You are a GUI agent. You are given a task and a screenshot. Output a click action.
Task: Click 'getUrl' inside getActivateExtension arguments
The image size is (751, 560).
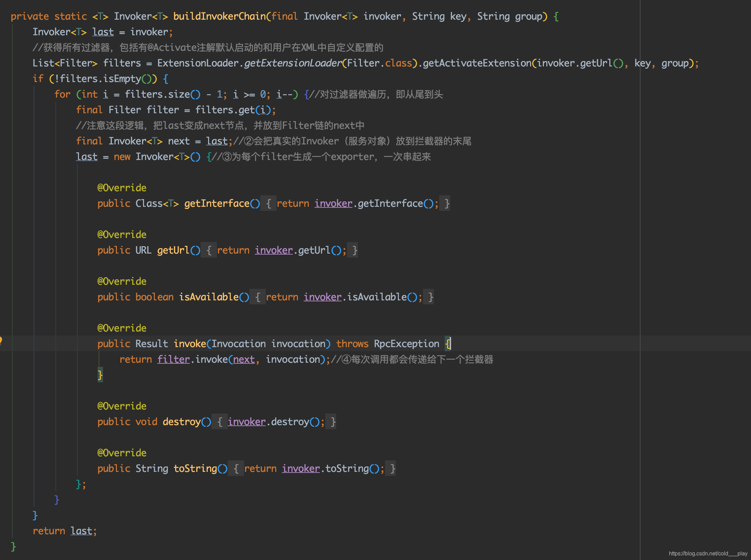click(x=596, y=63)
